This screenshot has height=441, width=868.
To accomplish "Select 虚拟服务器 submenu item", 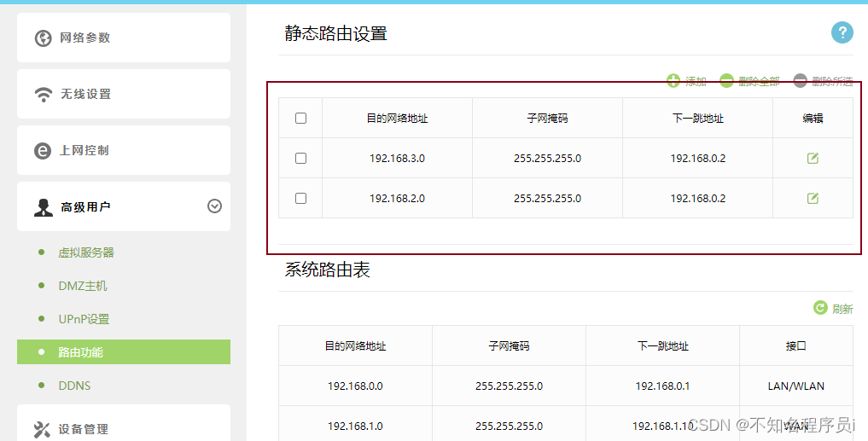I will point(86,252).
